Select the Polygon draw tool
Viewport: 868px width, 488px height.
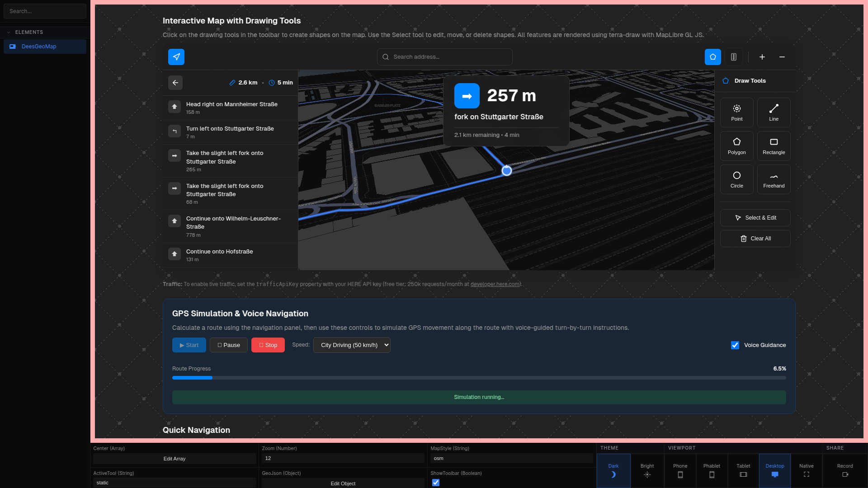tap(736, 146)
